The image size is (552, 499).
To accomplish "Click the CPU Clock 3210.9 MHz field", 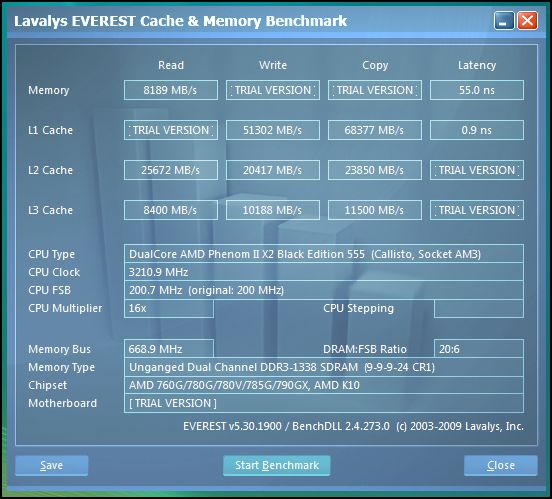I will pyautogui.click(x=324, y=272).
